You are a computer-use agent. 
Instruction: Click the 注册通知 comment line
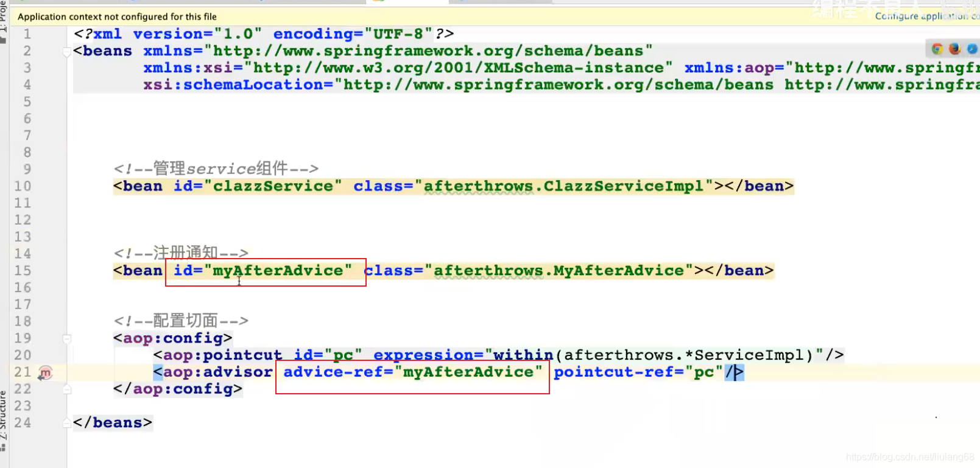point(181,253)
